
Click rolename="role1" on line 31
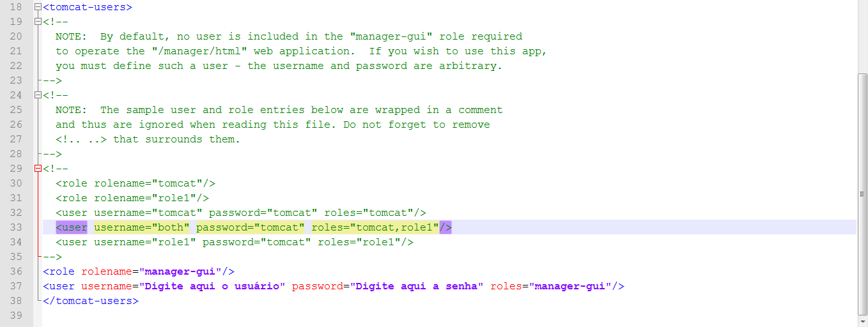145,198
